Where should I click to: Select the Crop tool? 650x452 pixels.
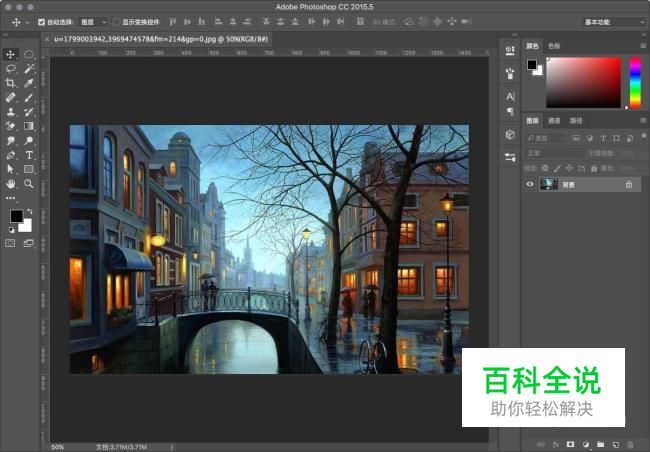(10, 83)
